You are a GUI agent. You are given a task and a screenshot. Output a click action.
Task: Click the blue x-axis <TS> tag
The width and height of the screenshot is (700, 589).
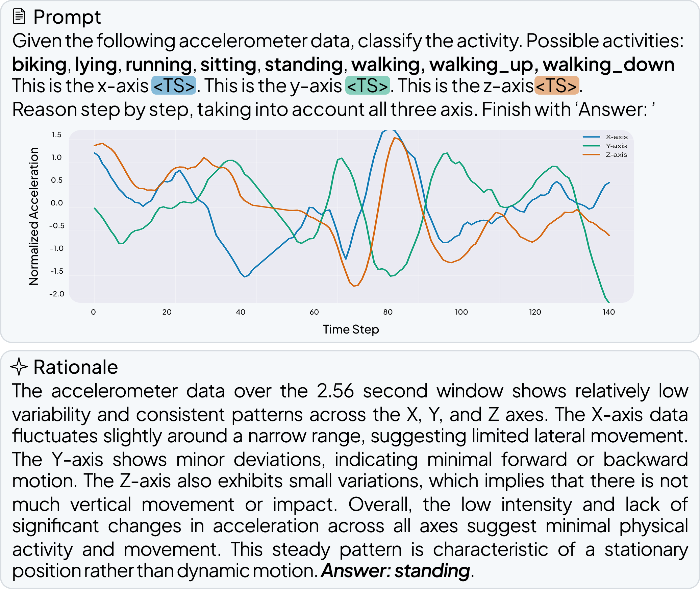tap(174, 85)
